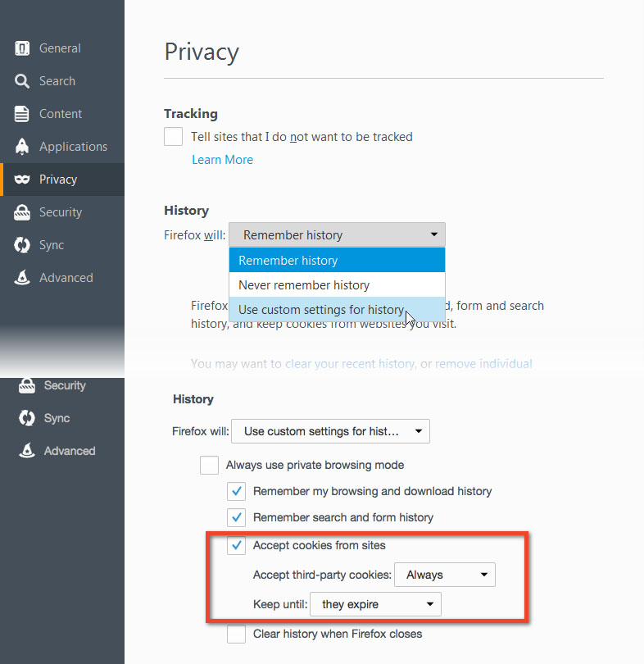Open the Accept third-party cookies Always dropdown
The image size is (644, 664).
(x=445, y=575)
